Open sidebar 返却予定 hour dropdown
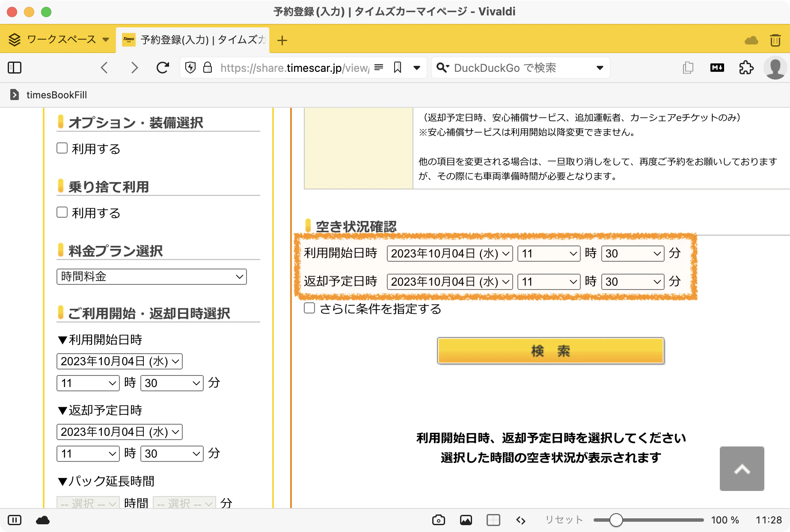Viewport: 790px width, 532px height. (x=88, y=454)
